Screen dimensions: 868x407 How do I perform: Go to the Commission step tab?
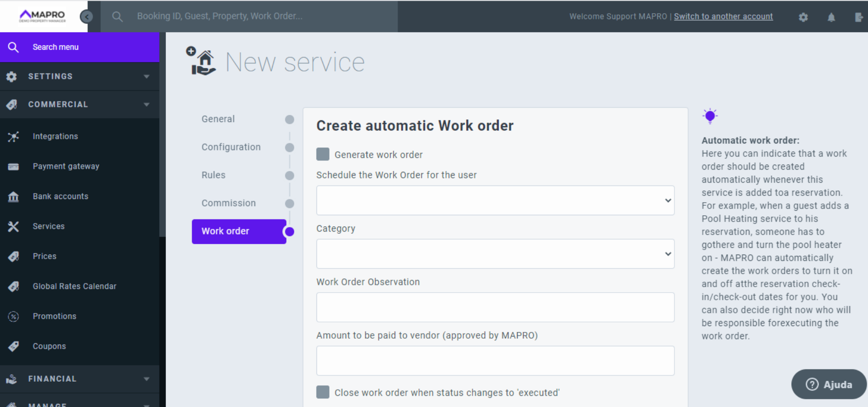229,203
